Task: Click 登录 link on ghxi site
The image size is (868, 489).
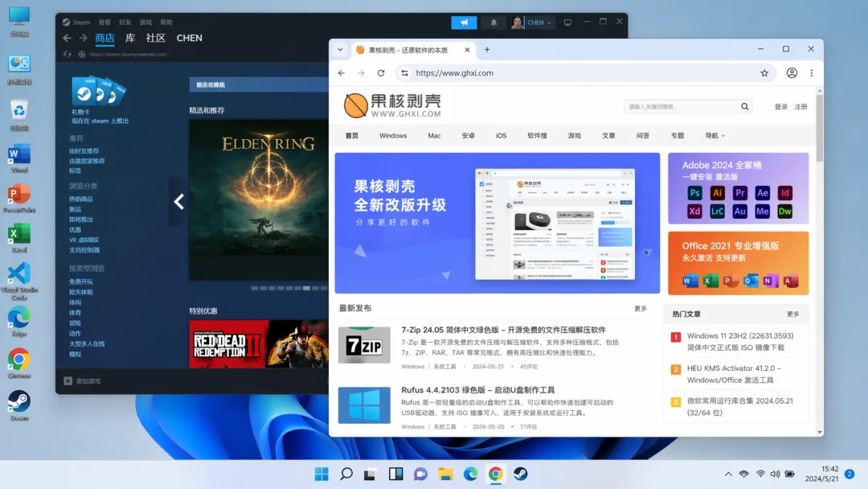Action: [x=780, y=106]
